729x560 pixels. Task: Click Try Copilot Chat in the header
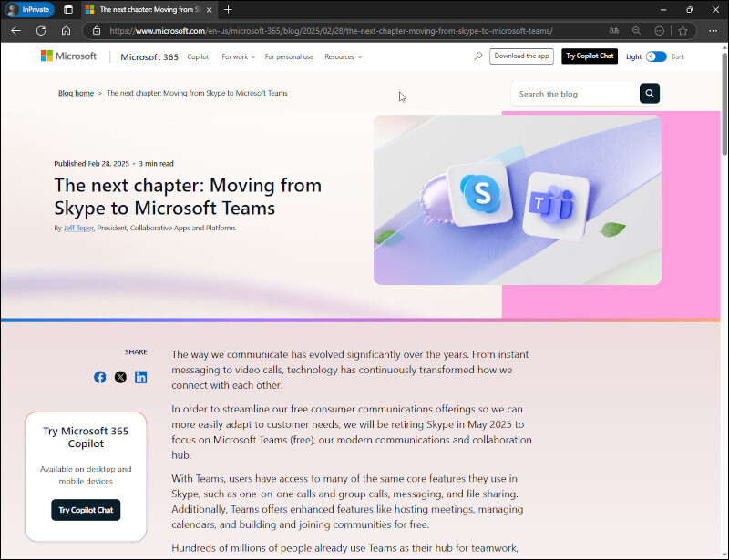coord(590,56)
